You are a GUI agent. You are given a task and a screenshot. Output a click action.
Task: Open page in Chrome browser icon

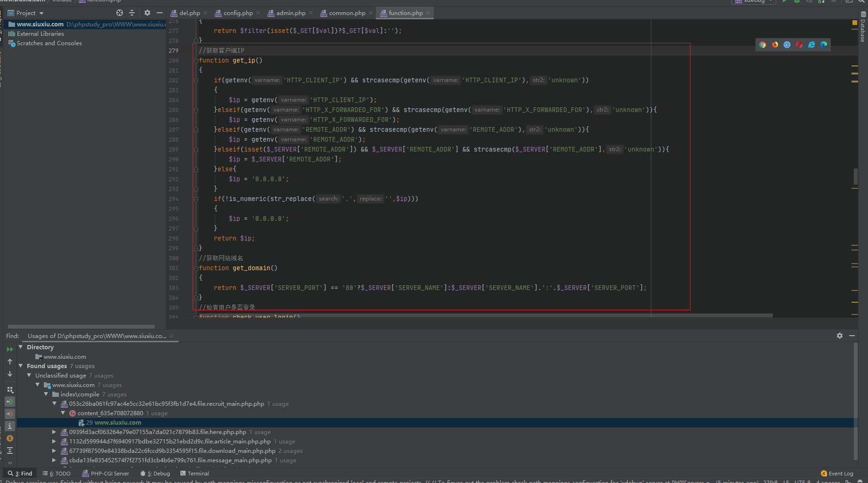click(763, 45)
